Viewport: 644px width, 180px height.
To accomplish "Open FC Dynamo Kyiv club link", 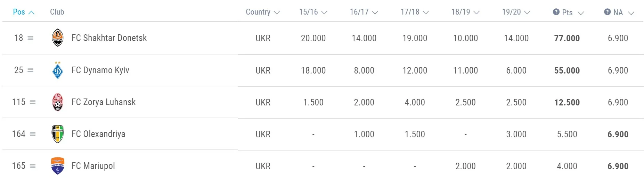I will pos(100,70).
